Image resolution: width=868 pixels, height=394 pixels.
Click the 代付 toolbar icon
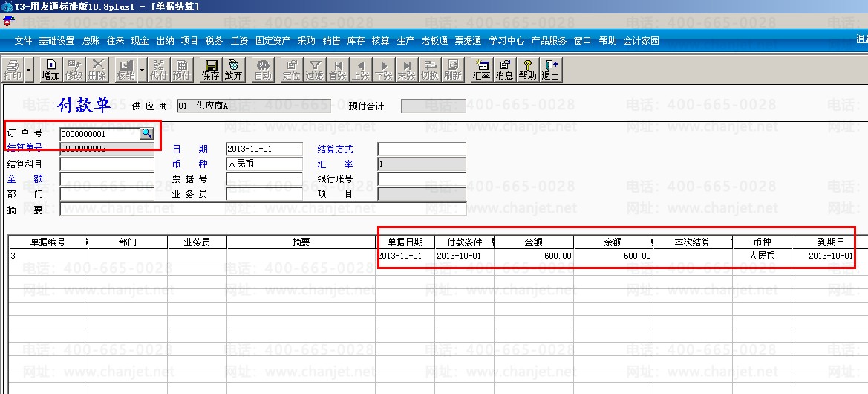click(158, 70)
